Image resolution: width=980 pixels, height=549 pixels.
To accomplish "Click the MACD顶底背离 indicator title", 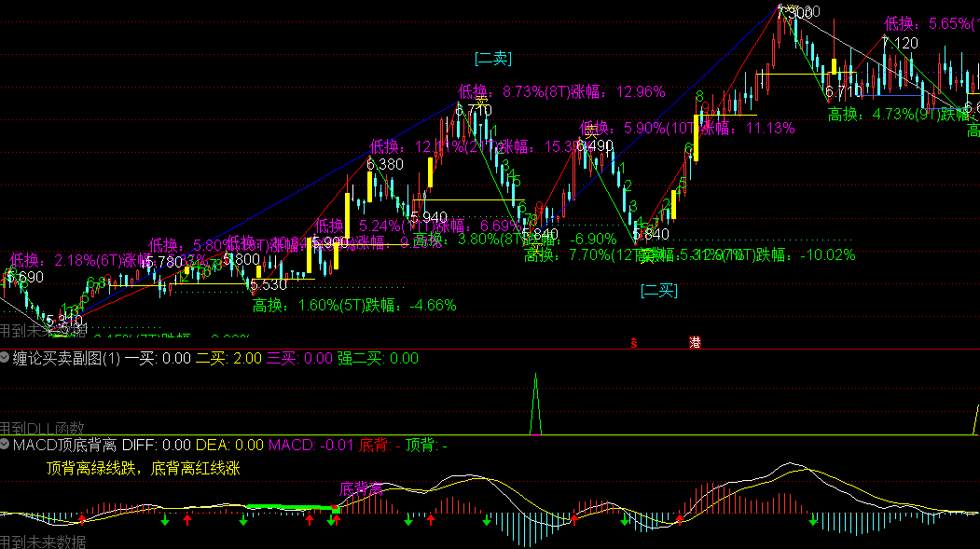I will [65, 446].
